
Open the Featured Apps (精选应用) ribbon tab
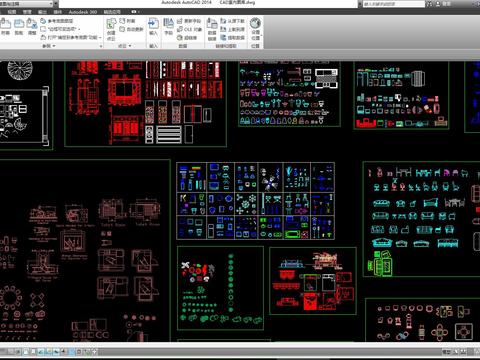(112, 12)
